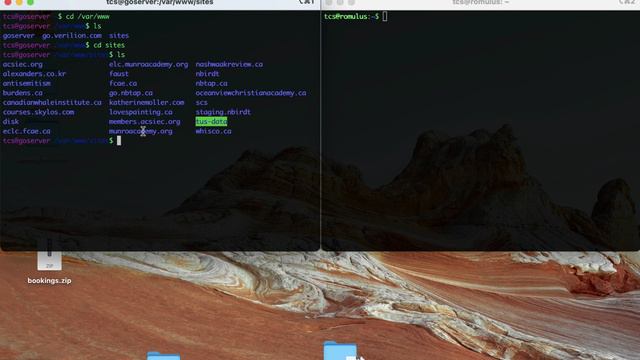Click the 'fcae.ca' directory name
The height and width of the screenshot is (360, 640).
pos(123,83)
